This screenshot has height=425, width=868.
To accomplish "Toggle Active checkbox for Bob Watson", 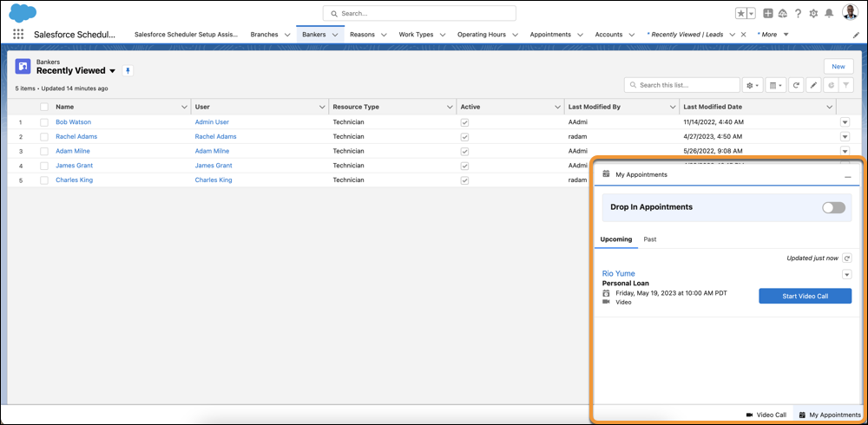I will [465, 122].
